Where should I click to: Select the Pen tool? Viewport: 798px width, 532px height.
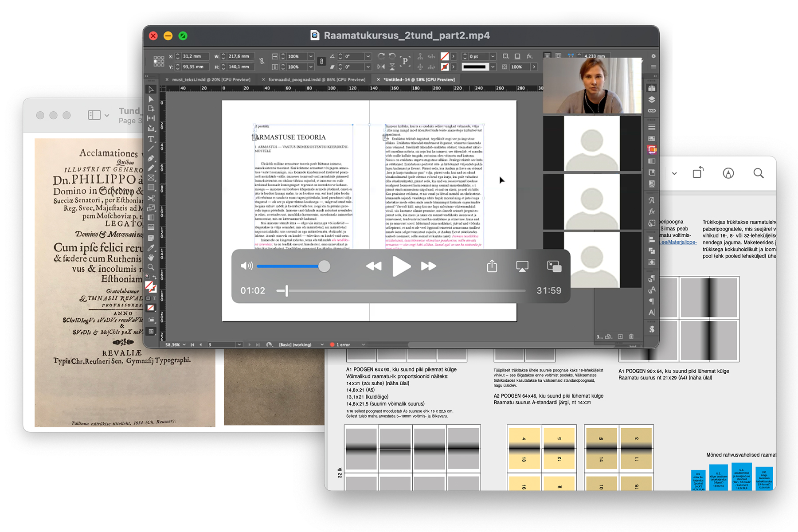(x=151, y=158)
